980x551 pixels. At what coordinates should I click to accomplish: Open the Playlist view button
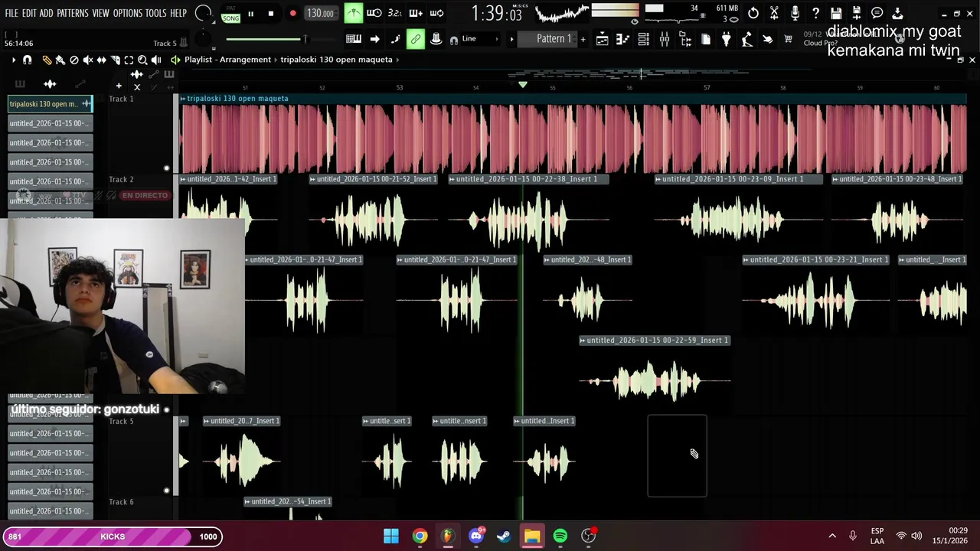click(603, 39)
